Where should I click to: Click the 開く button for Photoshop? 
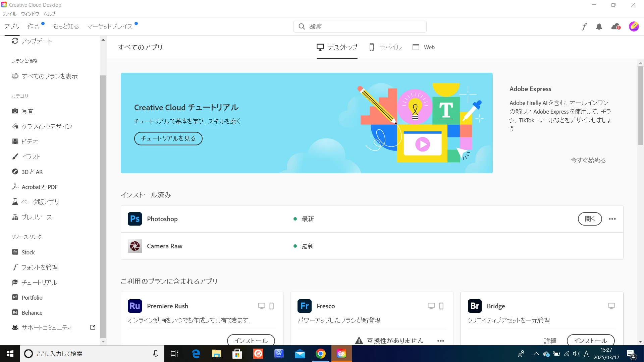pyautogui.click(x=590, y=219)
